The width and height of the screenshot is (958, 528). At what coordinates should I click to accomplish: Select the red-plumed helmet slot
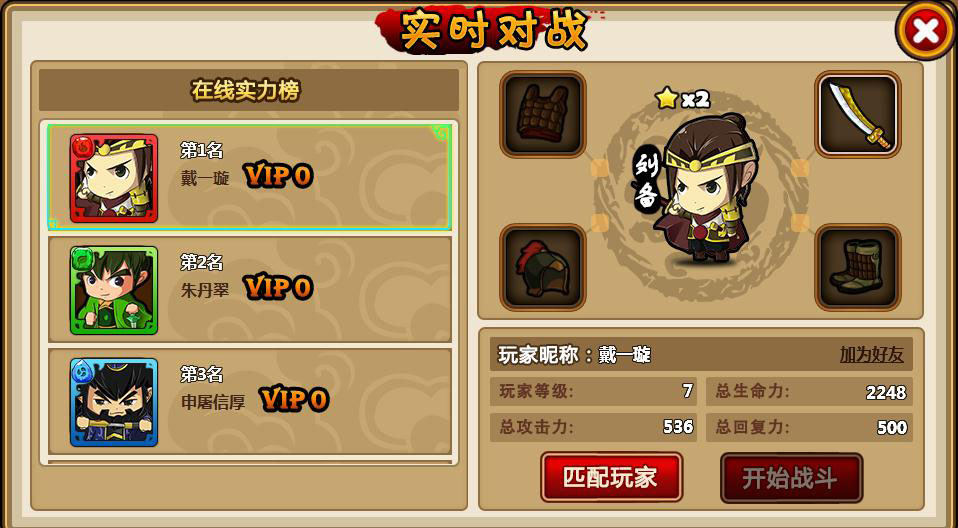click(543, 267)
